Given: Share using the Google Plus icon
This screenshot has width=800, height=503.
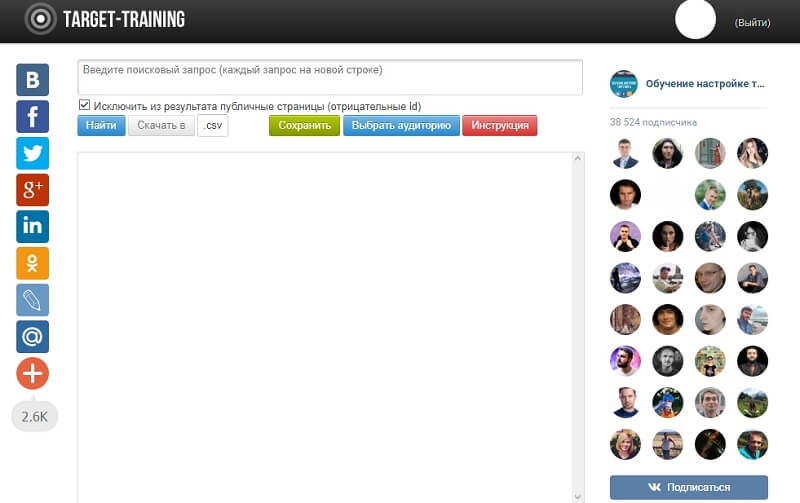Looking at the screenshot, I should click(x=33, y=190).
